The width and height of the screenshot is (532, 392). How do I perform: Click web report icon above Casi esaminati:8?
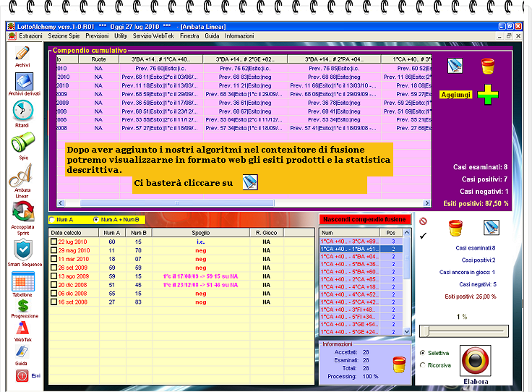coord(492,227)
